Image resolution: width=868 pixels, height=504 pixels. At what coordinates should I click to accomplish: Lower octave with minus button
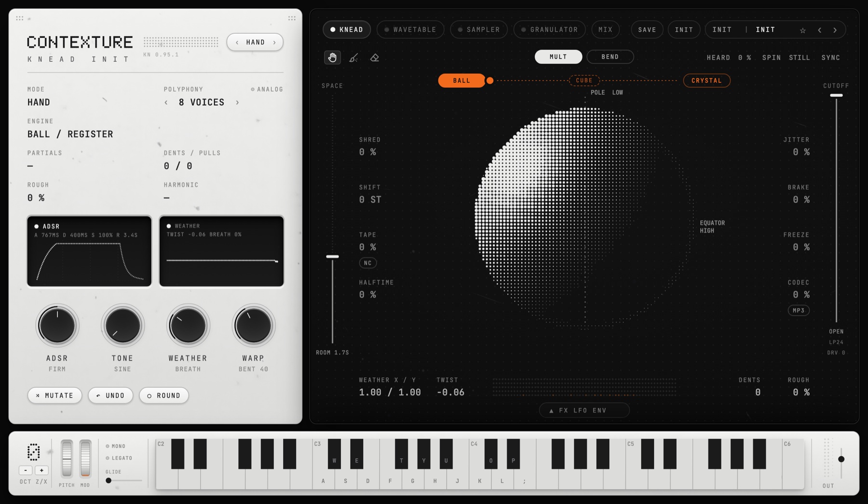tap(26, 470)
